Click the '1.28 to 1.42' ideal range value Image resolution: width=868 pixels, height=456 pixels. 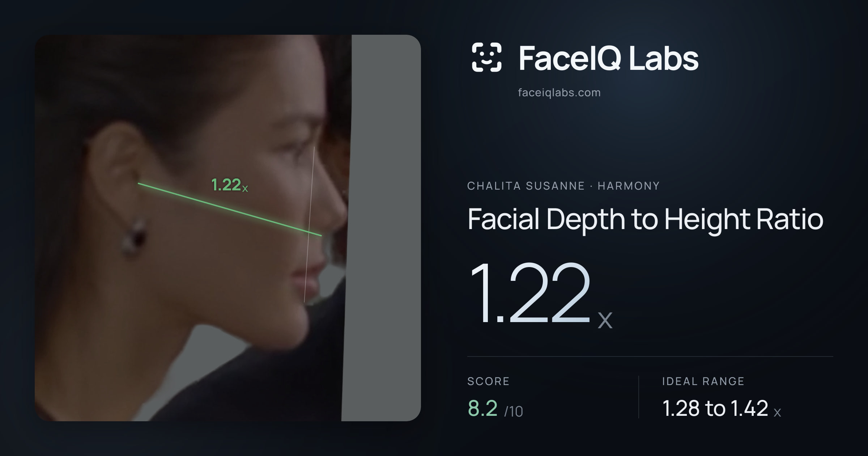click(x=715, y=408)
